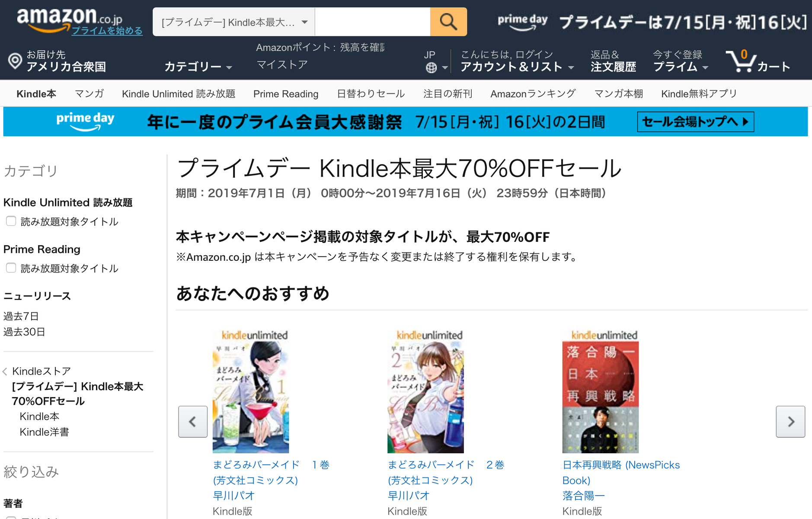This screenshot has height=519, width=812.
Task: Expand アカウント＆リスト dropdown
Action: point(517,67)
